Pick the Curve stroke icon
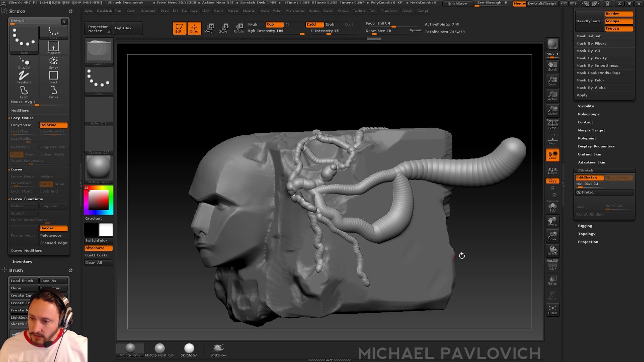Viewport: 644px width, 362px height. click(x=53, y=92)
